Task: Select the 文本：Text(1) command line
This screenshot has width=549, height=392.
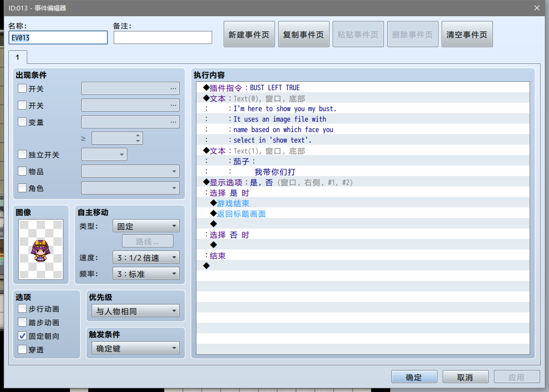Action: pos(363,151)
